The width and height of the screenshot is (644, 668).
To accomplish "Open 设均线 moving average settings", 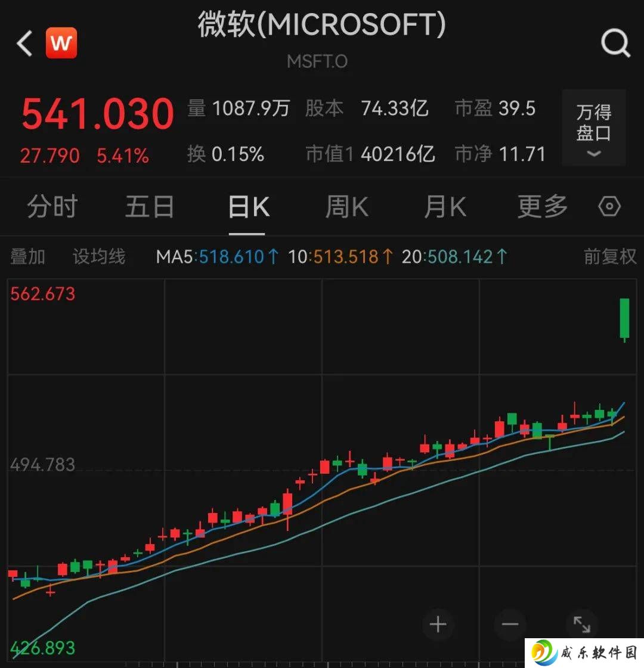I will (x=99, y=257).
